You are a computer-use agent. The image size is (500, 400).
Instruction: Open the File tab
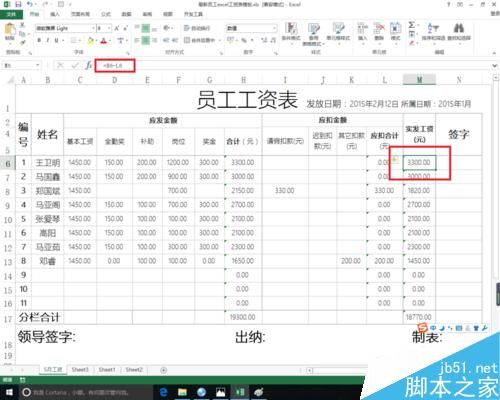click(x=11, y=14)
